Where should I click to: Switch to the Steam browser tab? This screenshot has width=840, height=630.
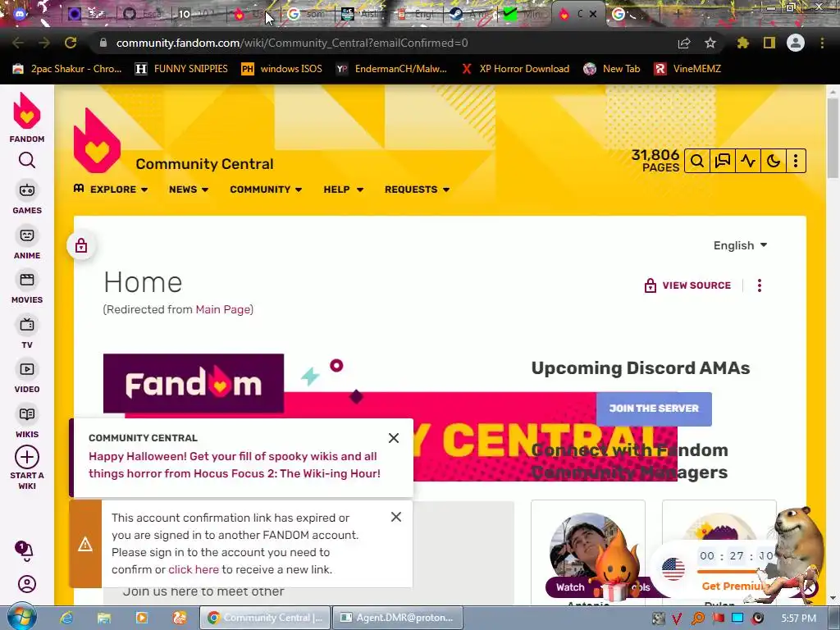point(470,15)
